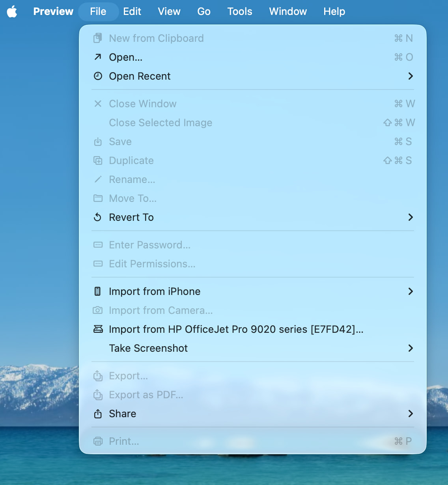Click the iPhone icon beside Import from iPhone
The width and height of the screenshot is (448, 485).
point(98,291)
